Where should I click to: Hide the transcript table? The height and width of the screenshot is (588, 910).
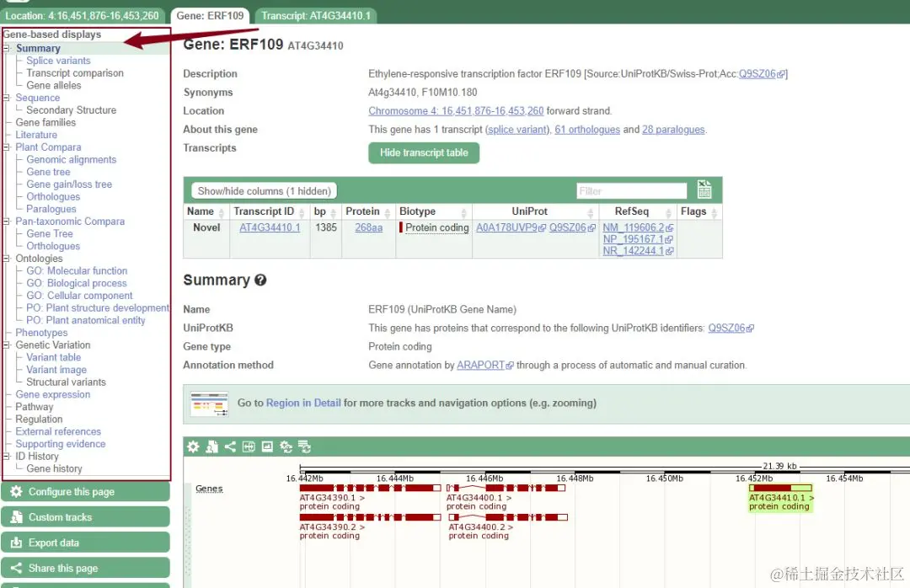click(x=424, y=152)
